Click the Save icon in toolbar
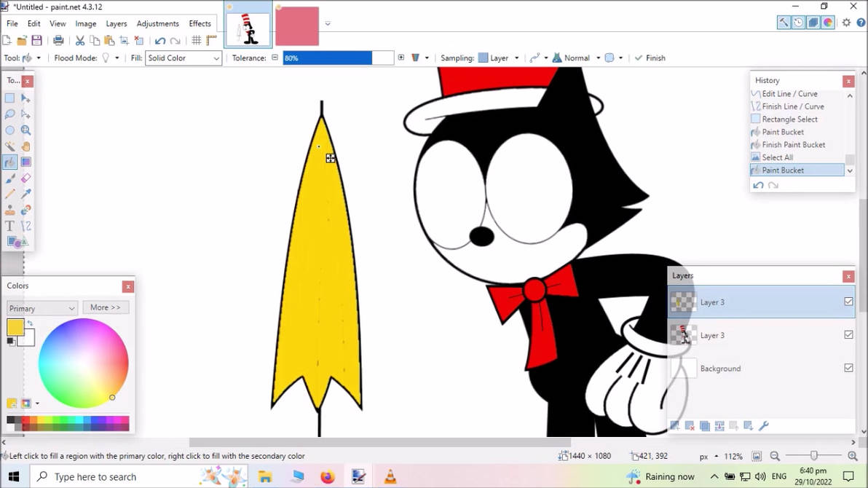868x488 pixels. pos(36,41)
